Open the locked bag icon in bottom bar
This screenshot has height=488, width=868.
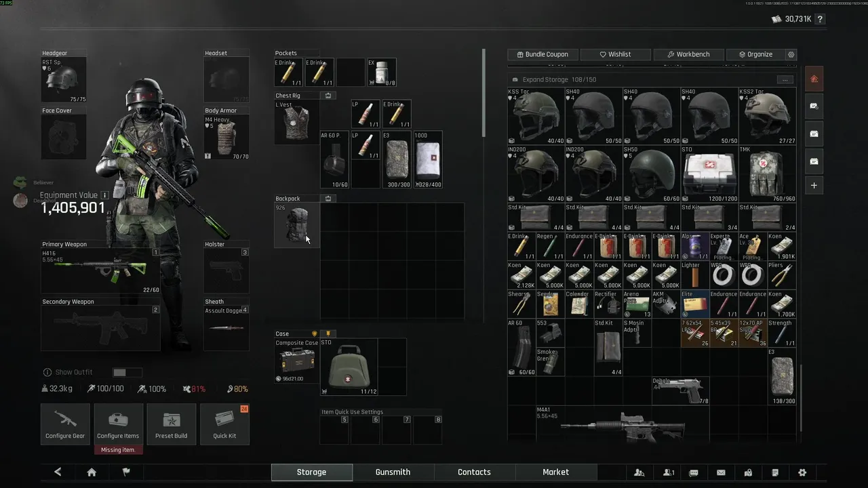click(748, 472)
